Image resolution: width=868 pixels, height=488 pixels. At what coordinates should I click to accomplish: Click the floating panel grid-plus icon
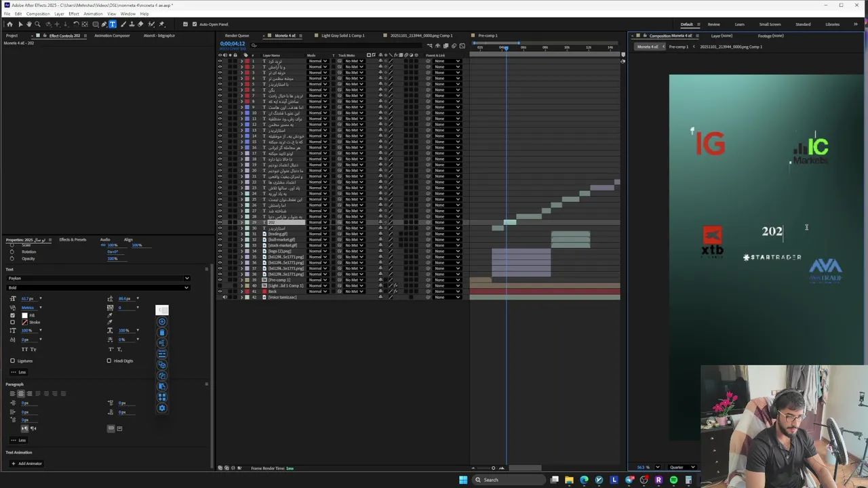click(x=162, y=397)
